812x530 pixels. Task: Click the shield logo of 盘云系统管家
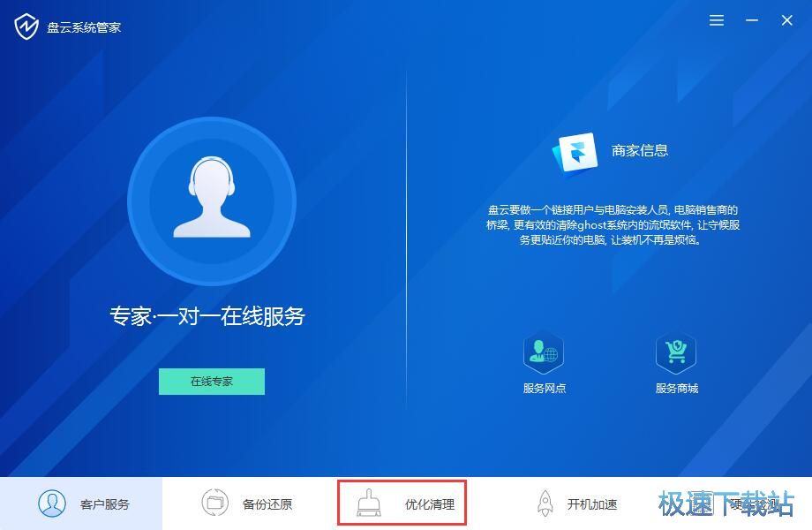tap(28, 26)
